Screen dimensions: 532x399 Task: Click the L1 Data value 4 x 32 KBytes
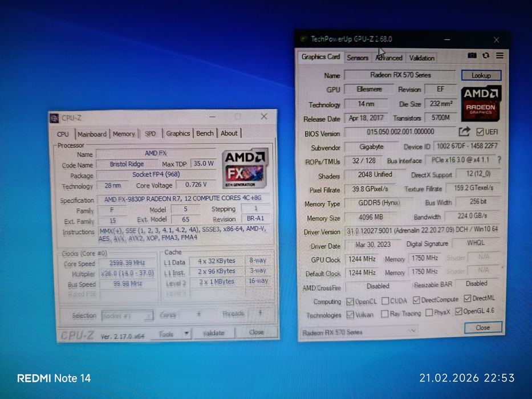tap(217, 261)
